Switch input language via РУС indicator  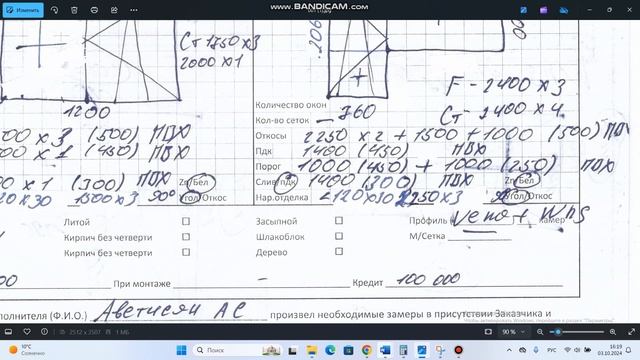click(x=551, y=350)
